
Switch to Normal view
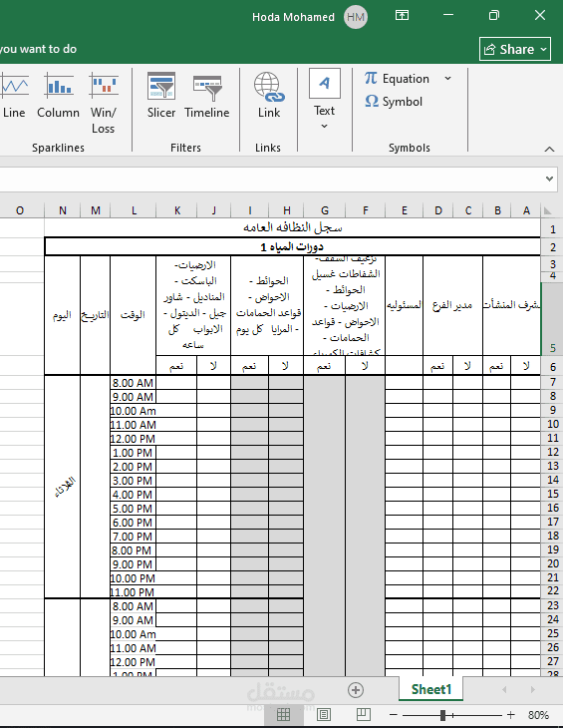tap(283, 715)
